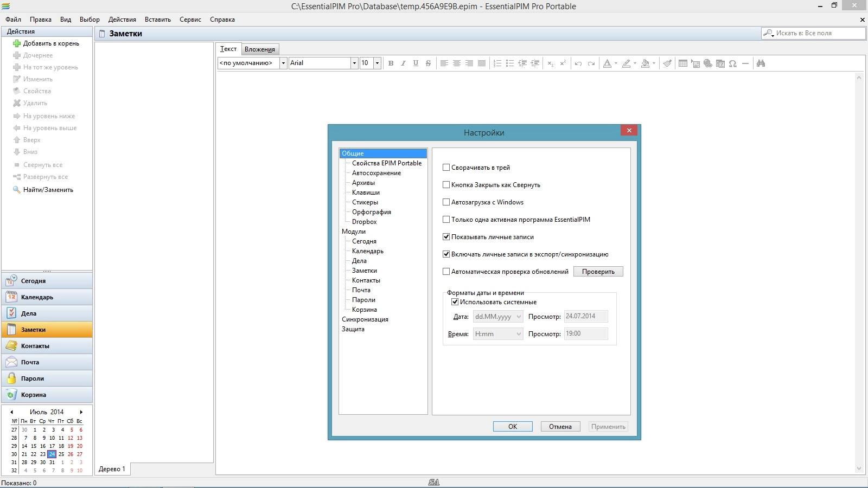Click the Проверить updates button
The height and width of the screenshot is (488, 868).
(598, 272)
